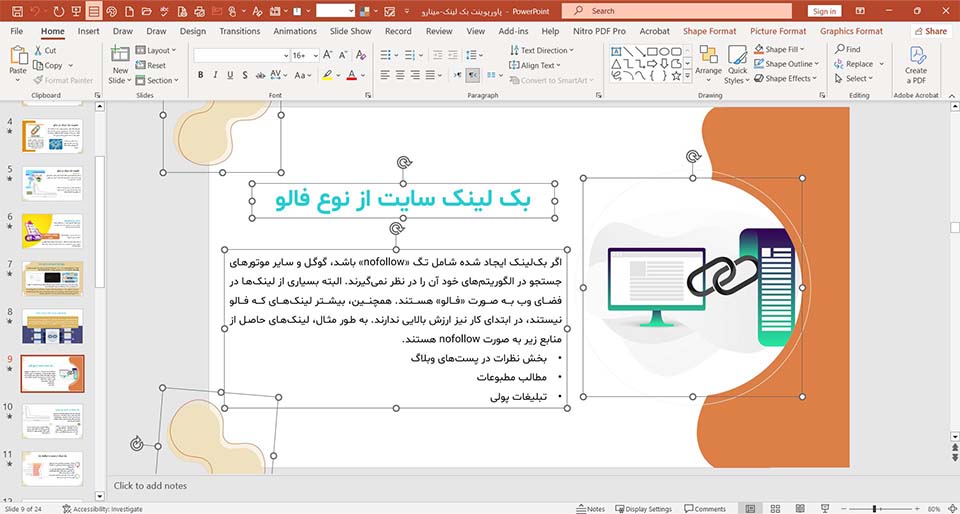This screenshot has width=960, height=514.
Task: Open the File menu
Action: coord(17,31)
